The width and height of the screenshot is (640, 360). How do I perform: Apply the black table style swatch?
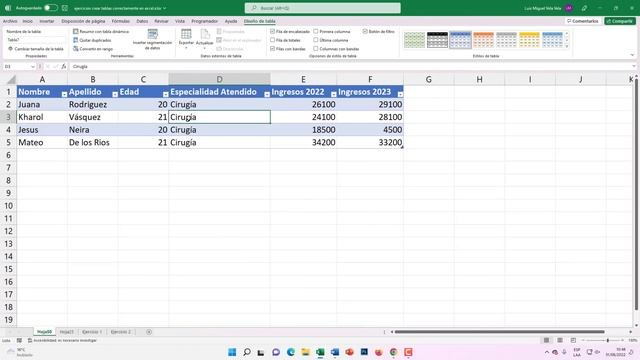(437, 40)
